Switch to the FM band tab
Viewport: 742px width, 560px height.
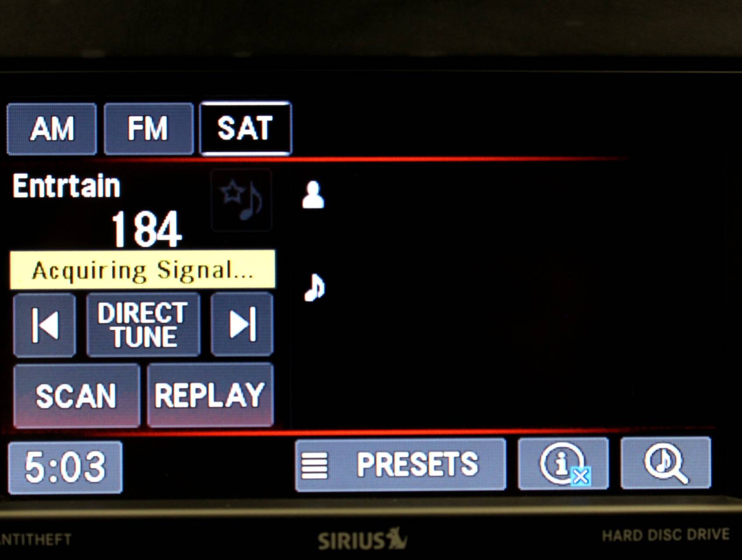click(x=148, y=129)
